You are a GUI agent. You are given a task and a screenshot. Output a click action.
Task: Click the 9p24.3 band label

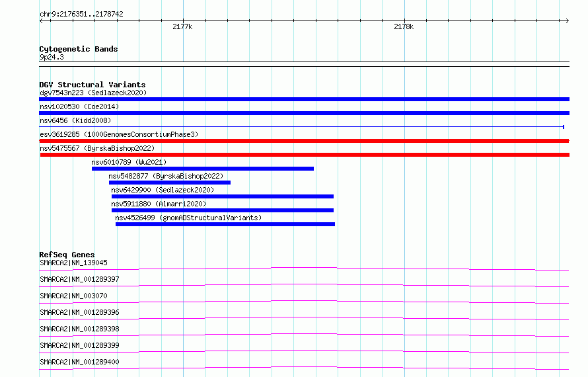[52, 57]
